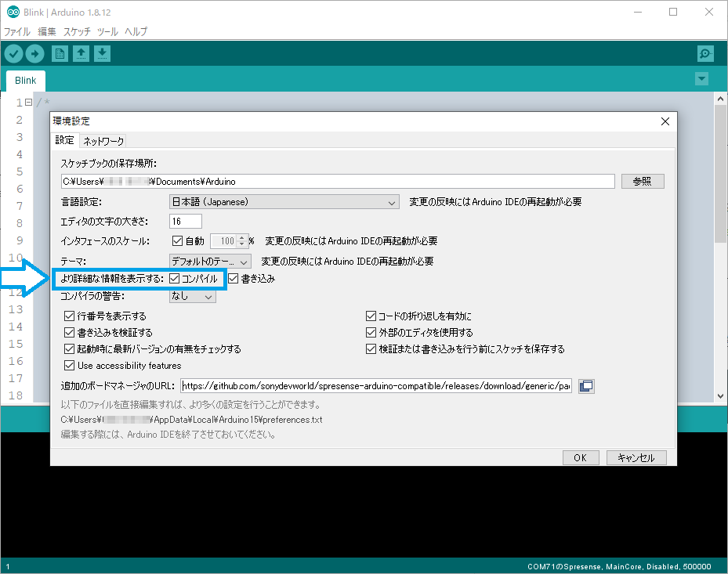Open the Serial Monitor icon
The width and height of the screenshot is (728, 574).
pos(706,54)
